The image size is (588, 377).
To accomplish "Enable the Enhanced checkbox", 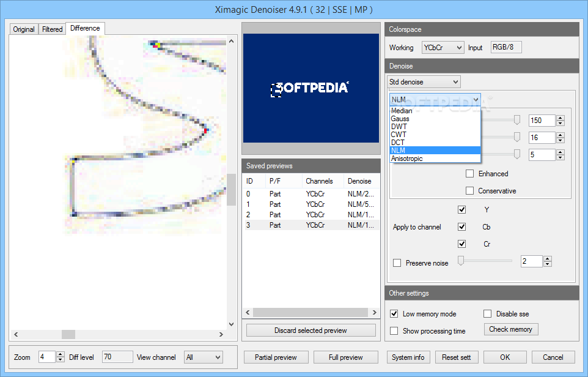I will (x=469, y=173).
